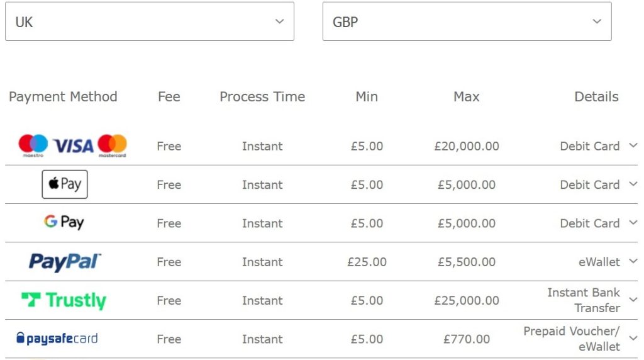Click the Mastercard logo
The width and height of the screenshot is (644, 360).
point(113,145)
